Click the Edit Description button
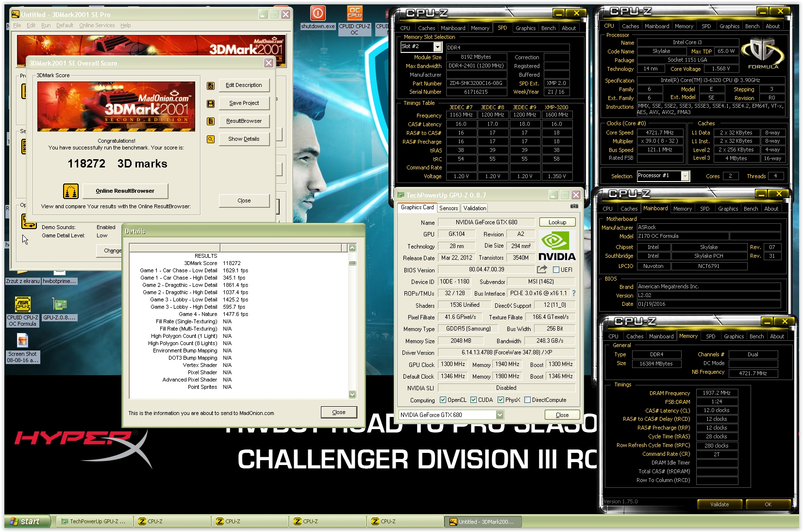 [244, 85]
